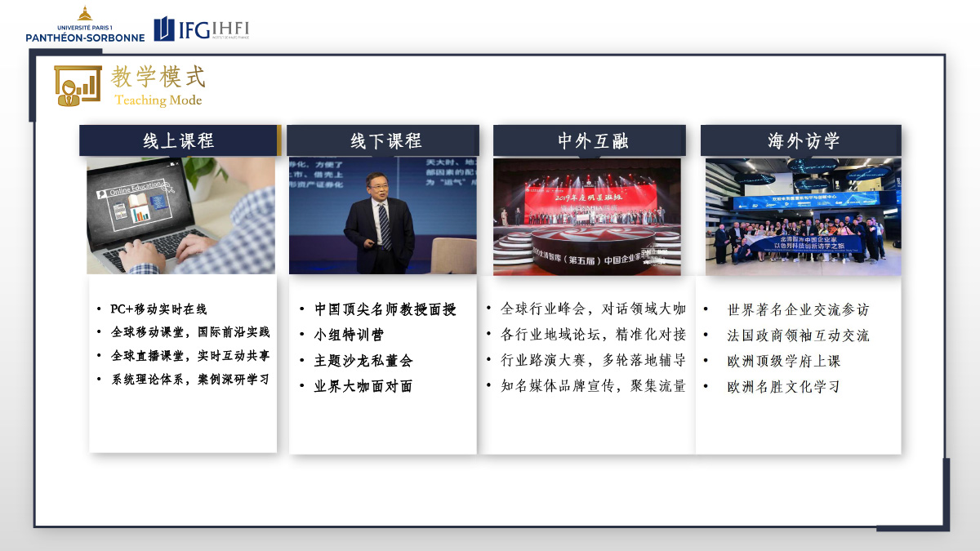Image resolution: width=980 pixels, height=551 pixels.
Task: Click the photo of speaker in suit
Action: (x=382, y=216)
